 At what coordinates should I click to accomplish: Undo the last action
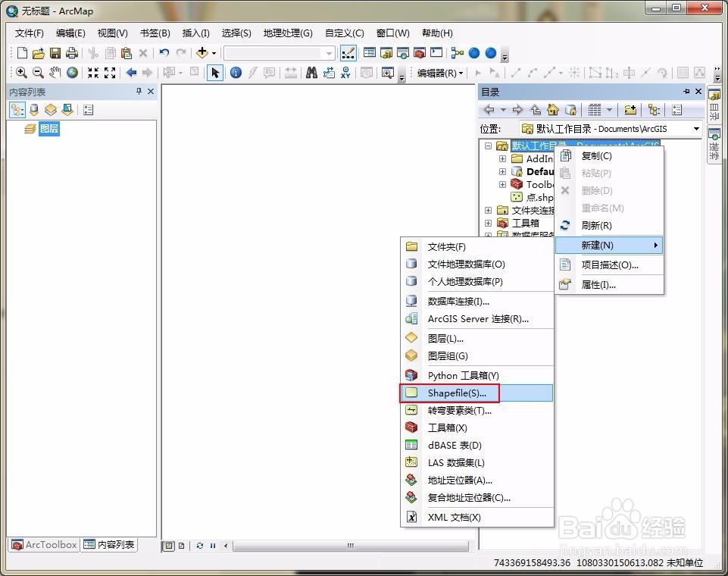click(164, 53)
